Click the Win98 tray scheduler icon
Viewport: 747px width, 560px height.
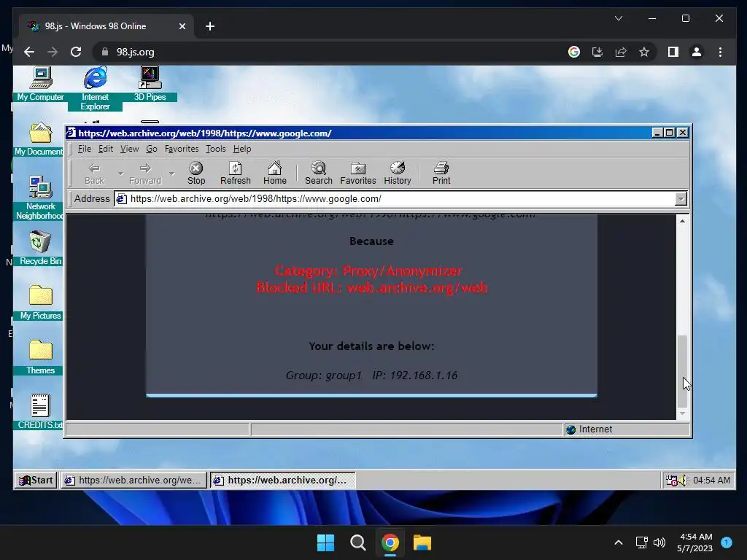(x=671, y=481)
